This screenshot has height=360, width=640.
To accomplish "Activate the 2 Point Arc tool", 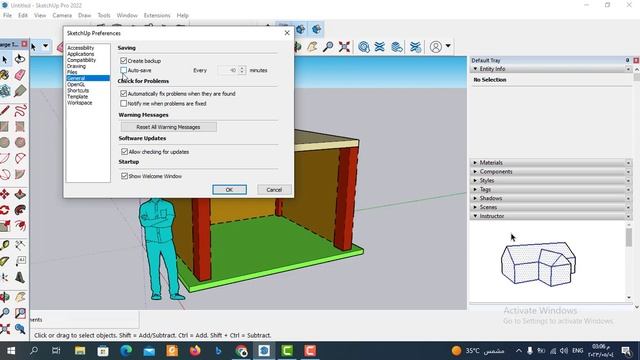I will 20,158.
